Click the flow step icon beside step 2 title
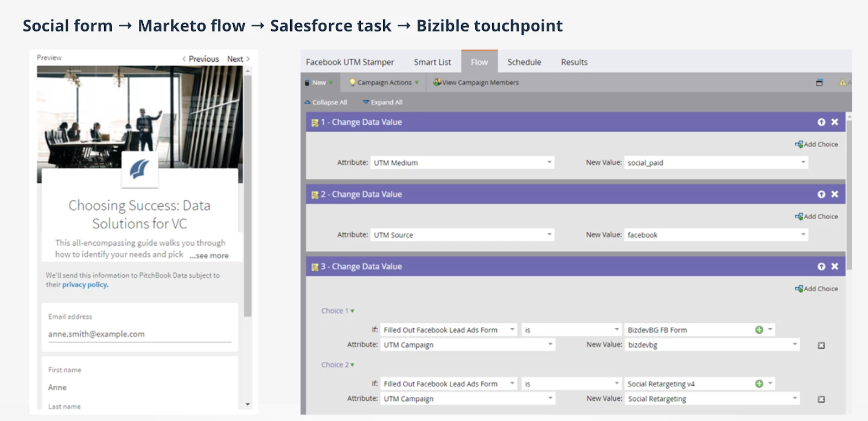This screenshot has width=868, height=421. 315,195
